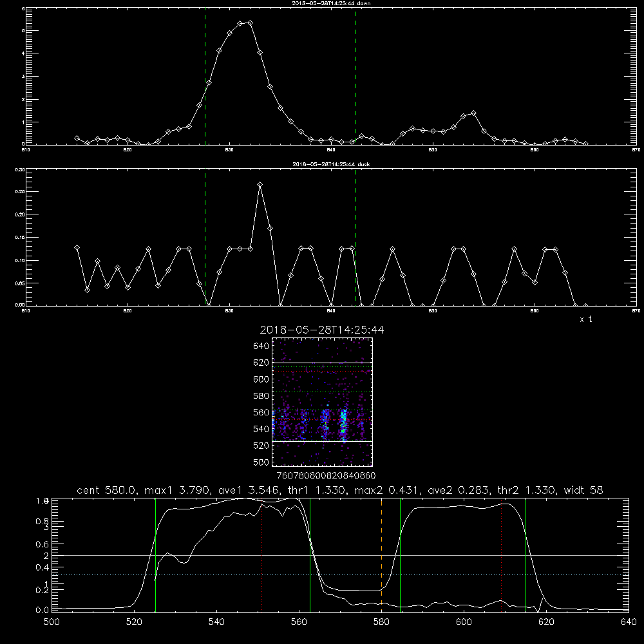Click the '840' x-axis label under the dusk plot
This screenshot has width=644, height=644.
(331, 311)
